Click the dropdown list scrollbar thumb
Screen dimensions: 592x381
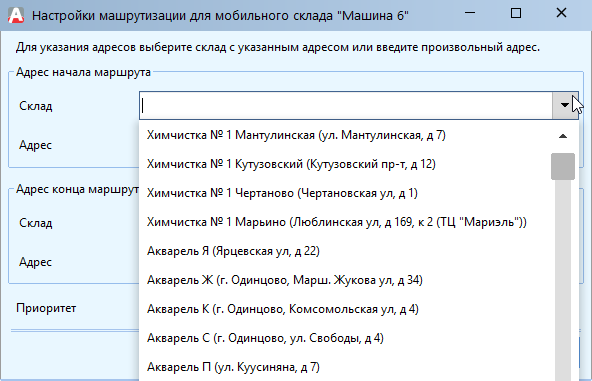[563, 167]
